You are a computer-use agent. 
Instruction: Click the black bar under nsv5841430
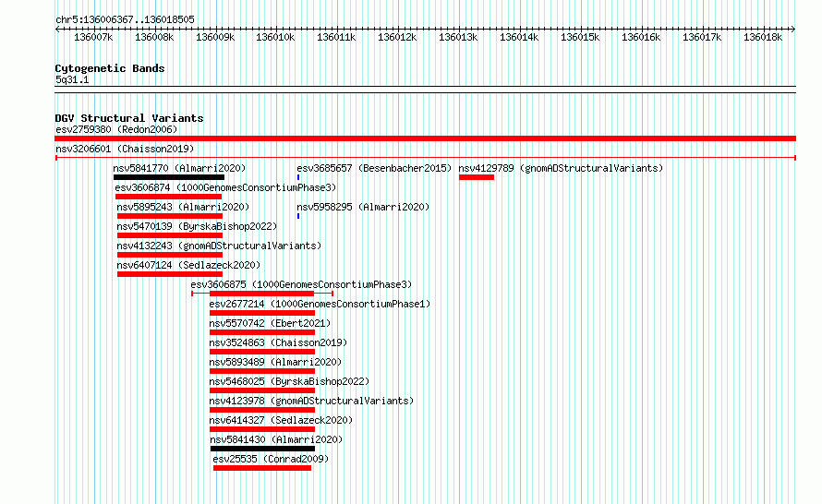pyautogui.click(x=262, y=449)
